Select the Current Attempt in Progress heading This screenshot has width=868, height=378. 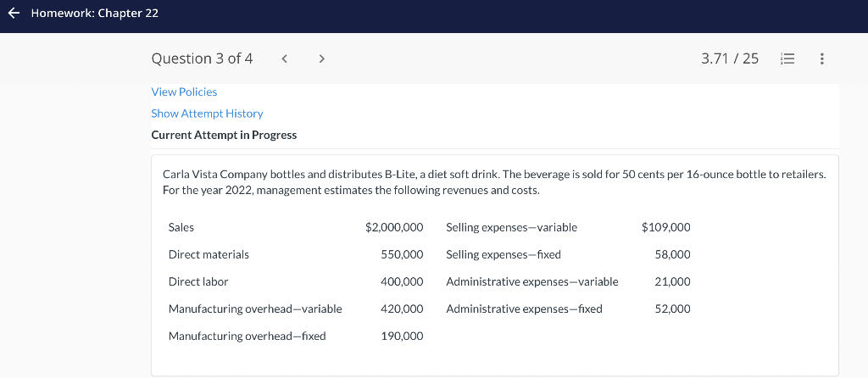pos(224,135)
